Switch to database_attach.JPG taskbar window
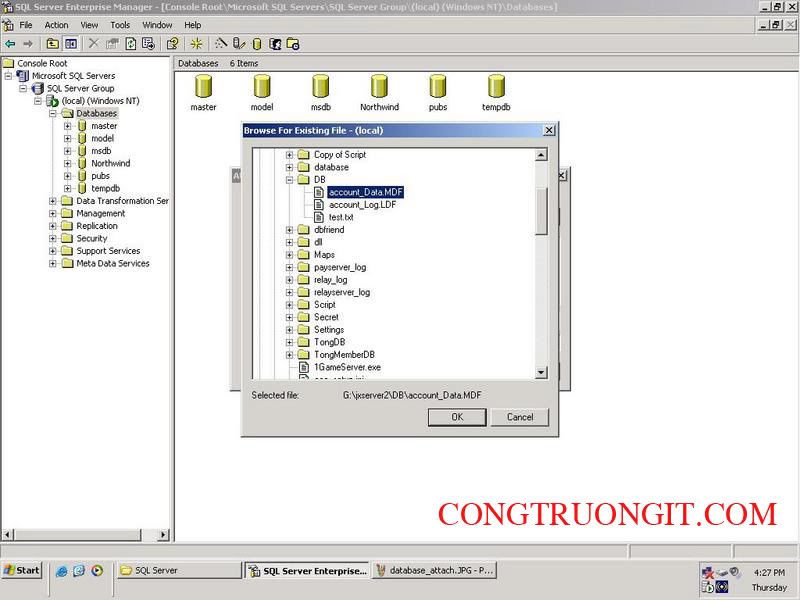The width and height of the screenshot is (800, 600). pyautogui.click(x=435, y=570)
